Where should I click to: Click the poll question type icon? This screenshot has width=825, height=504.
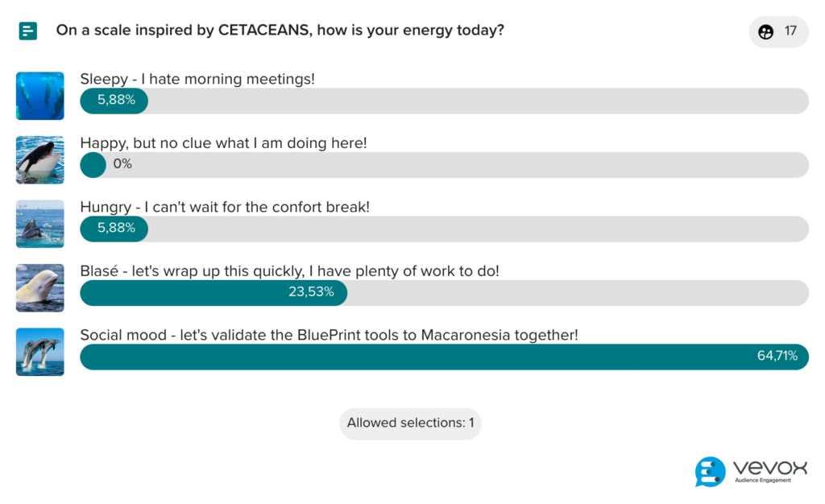point(28,31)
